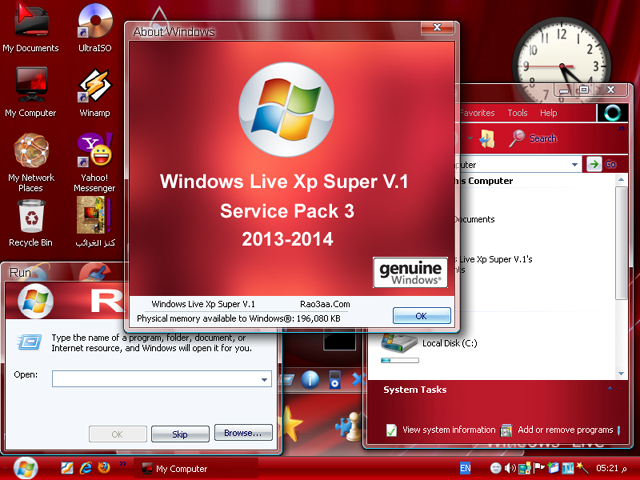
Task: Expand the Open combo box dropdown in Run
Action: click(x=264, y=379)
